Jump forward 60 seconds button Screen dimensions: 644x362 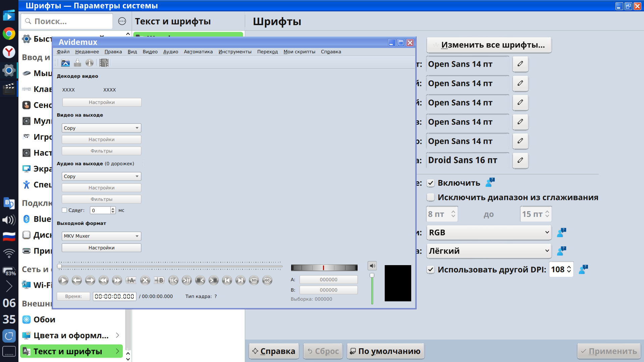(267, 281)
